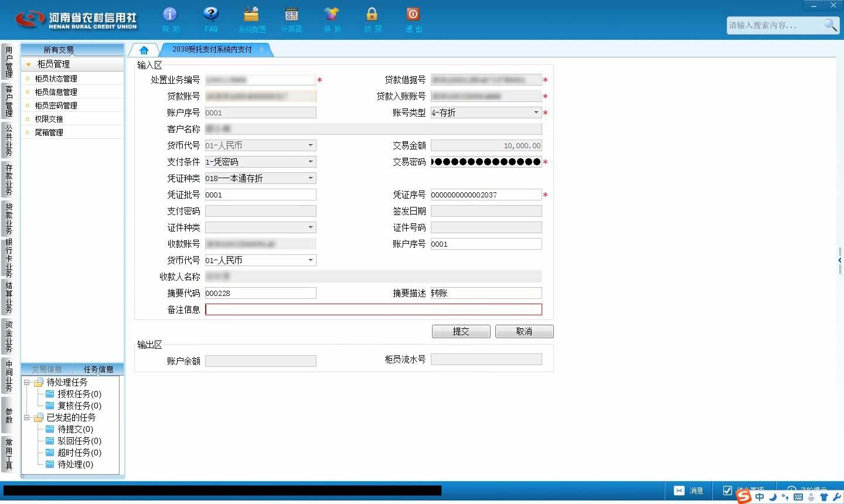This screenshot has width=844, height=504.
Task: Open Sogou wrench settings icon
Action: point(836,497)
